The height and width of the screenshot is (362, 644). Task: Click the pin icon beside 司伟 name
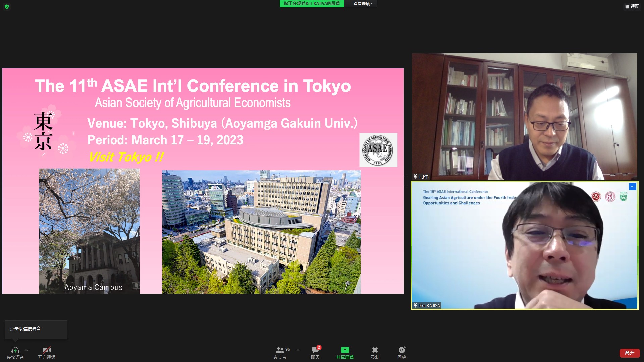(415, 176)
